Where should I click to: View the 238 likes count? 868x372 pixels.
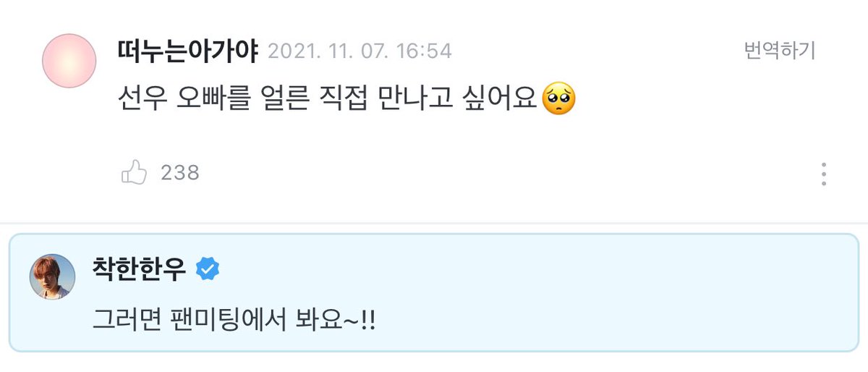[x=180, y=174]
